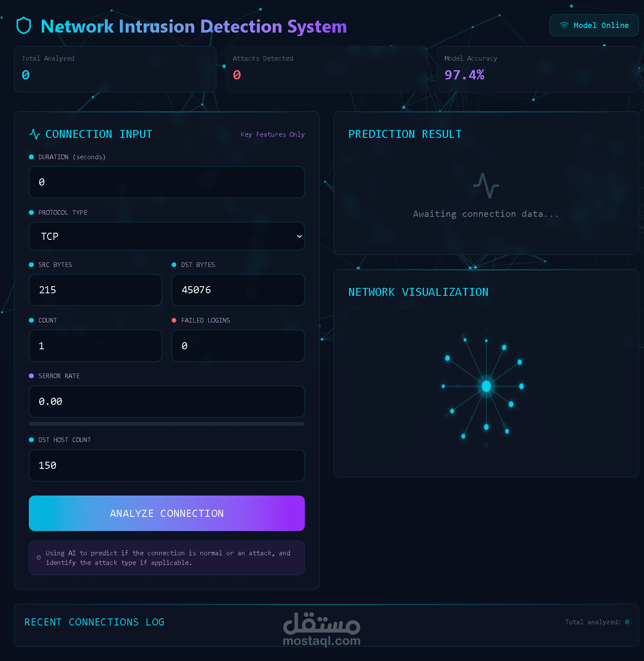The image size is (644, 661).
Task: Click the ANALYZE CONNECTION button
Action: click(x=167, y=513)
